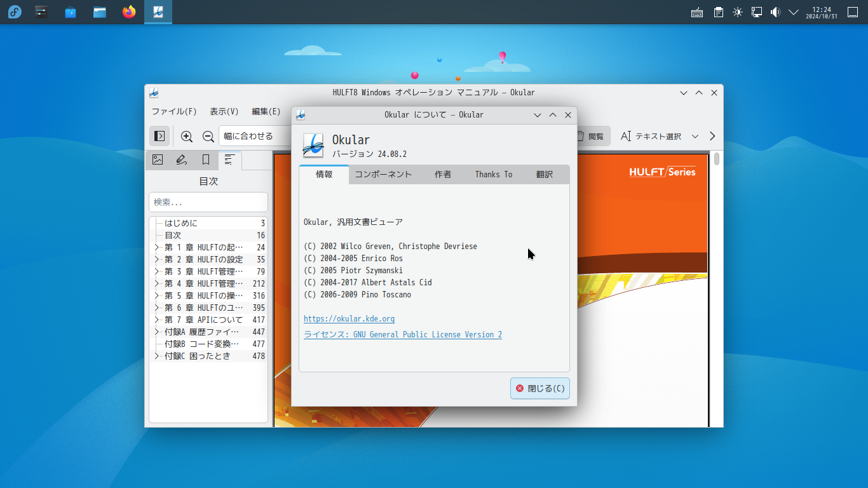Activate the テキスト選択 text selection tool
The image size is (868, 488).
tap(651, 136)
